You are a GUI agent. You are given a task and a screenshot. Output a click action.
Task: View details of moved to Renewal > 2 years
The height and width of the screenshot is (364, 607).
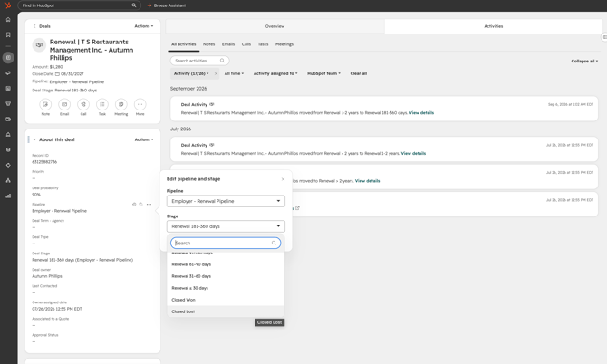[x=367, y=181]
